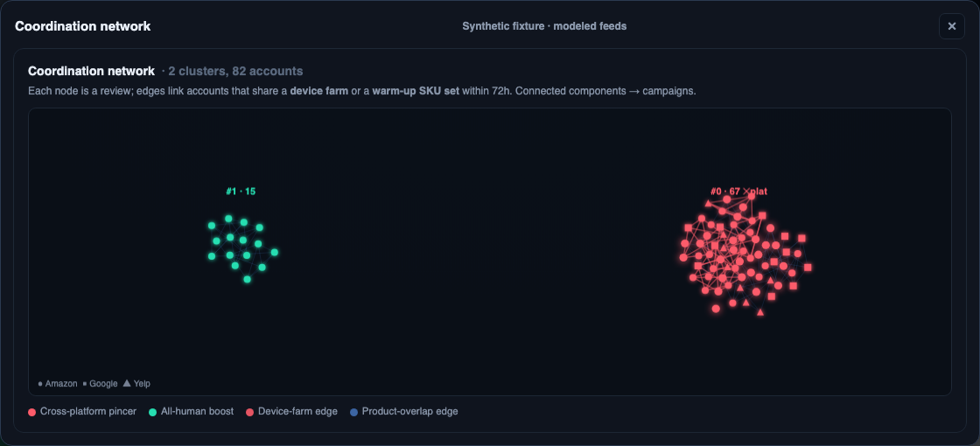Click the Product-overlap edge blue swatch
This screenshot has height=446, width=980.
point(353,412)
